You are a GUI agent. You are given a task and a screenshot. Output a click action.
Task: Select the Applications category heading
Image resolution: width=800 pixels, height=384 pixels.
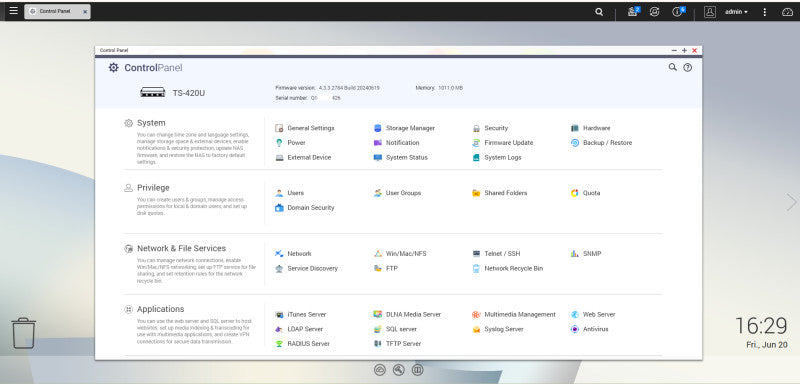[161, 309]
